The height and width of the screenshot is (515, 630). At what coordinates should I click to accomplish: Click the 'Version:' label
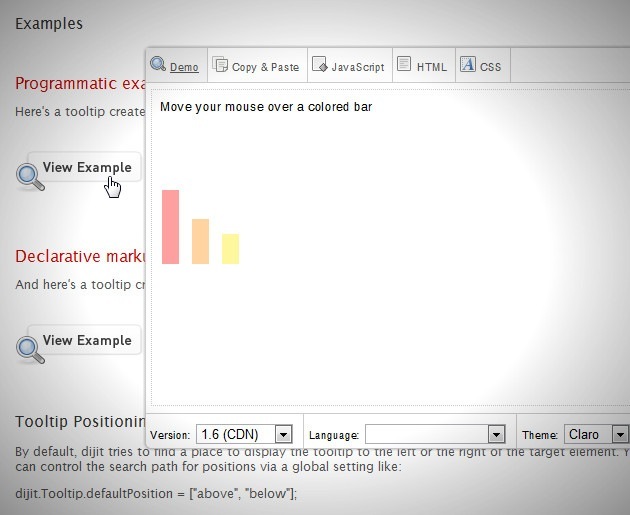coord(170,435)
